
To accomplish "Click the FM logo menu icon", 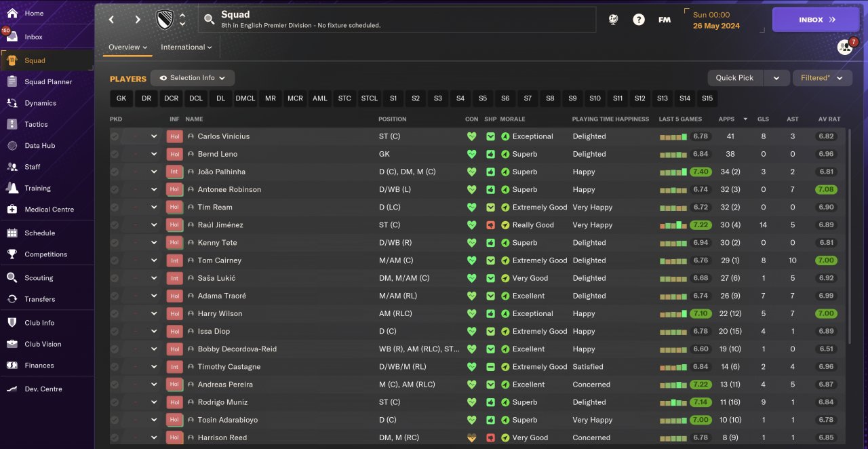I will [x=665, y=20].
